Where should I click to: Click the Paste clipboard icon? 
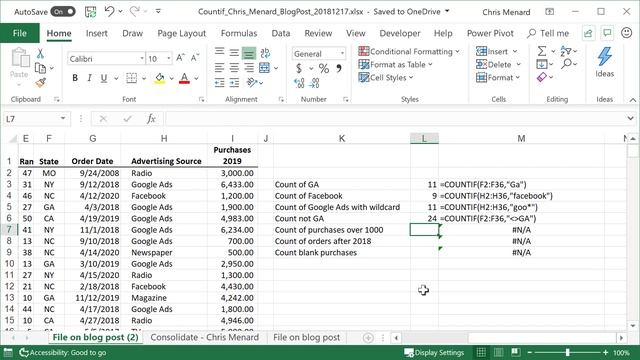point(19,58)
